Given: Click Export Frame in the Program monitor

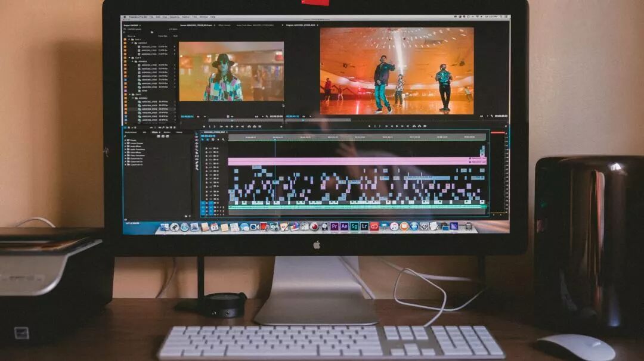Looking at the screenshot, I should coord(425,126).
